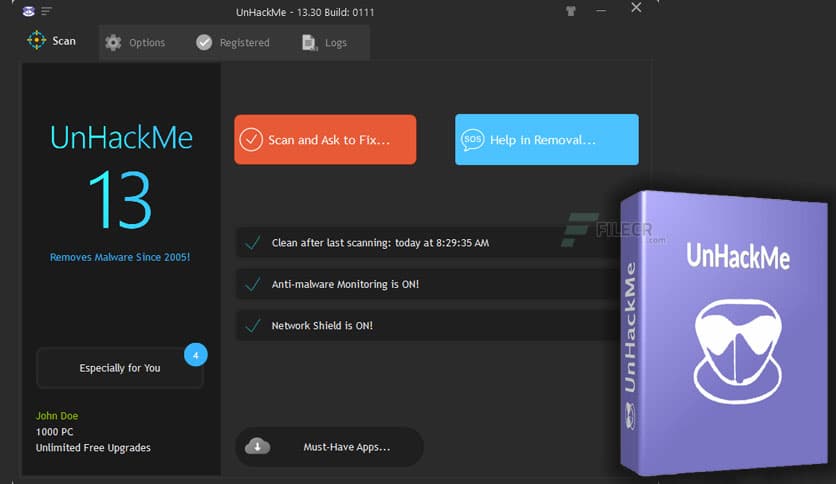
Task: Click the blue notification badge showing 4
Action: tap(196, 355)
